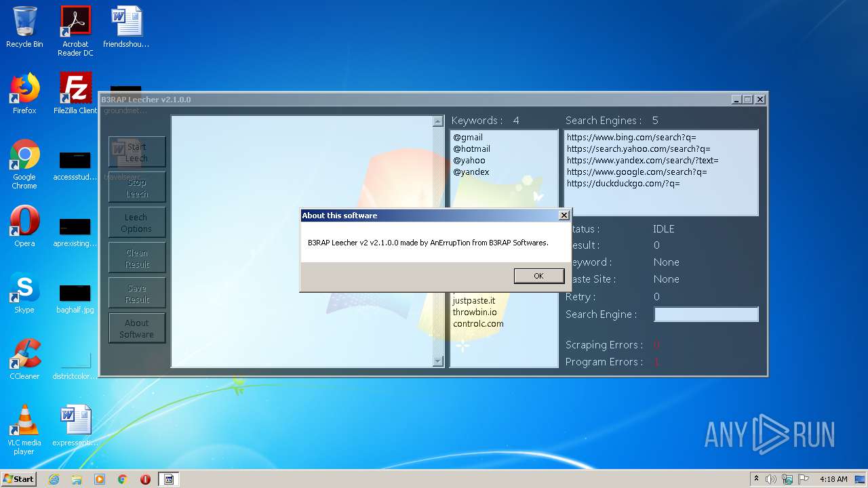Open Windows Explorer from taskbar
Image resolution: width=868 pixels, height=488 pixels.
click(x=77, y=479)
